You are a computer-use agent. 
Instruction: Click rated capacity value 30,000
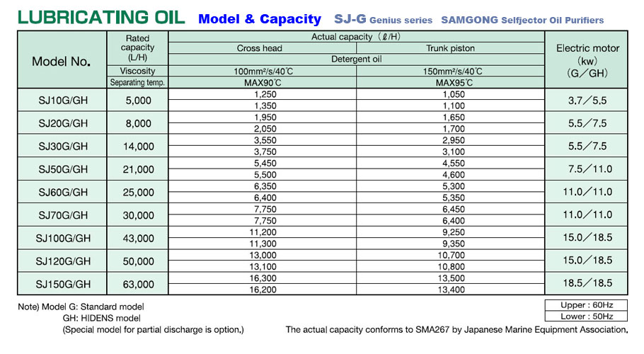139,215
